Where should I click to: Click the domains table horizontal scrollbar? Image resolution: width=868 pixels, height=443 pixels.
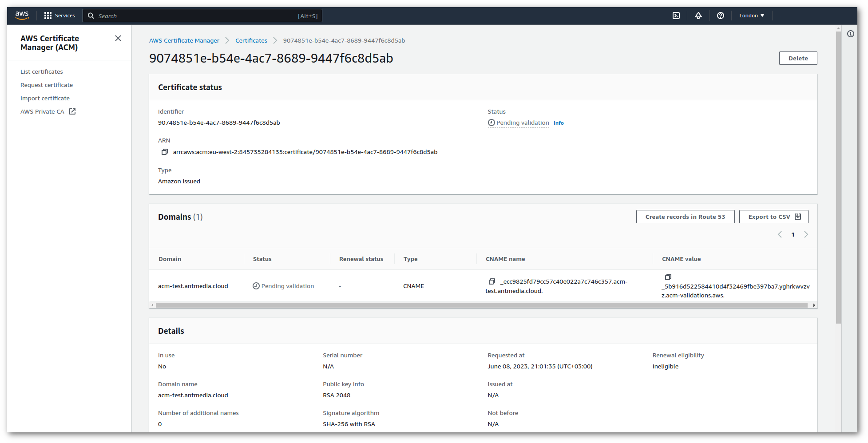482,305
